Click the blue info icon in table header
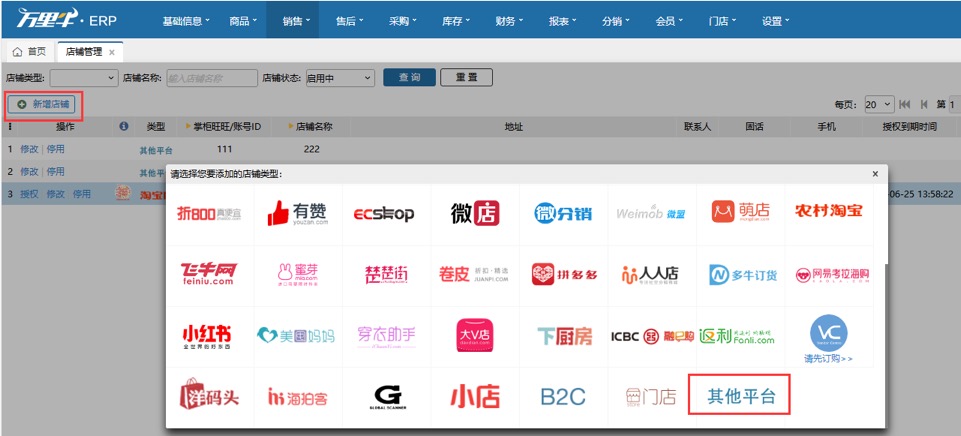 [124, 126]
